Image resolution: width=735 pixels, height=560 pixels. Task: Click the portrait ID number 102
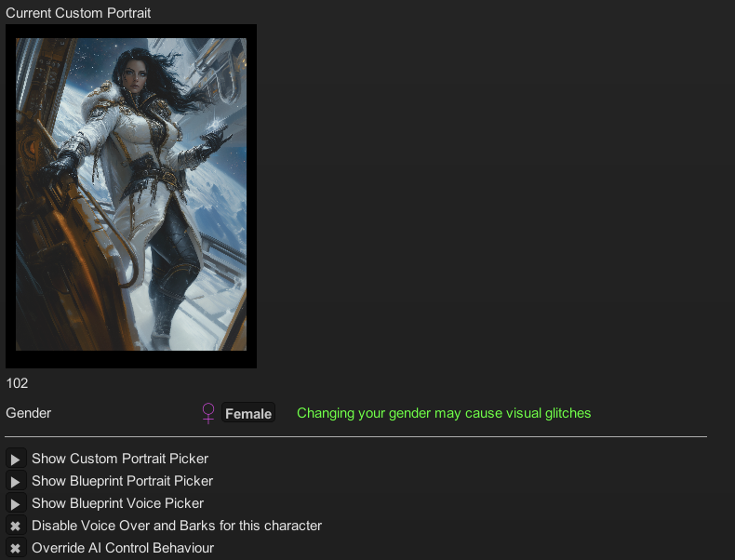pyautogui.click(x=17, y=383)
